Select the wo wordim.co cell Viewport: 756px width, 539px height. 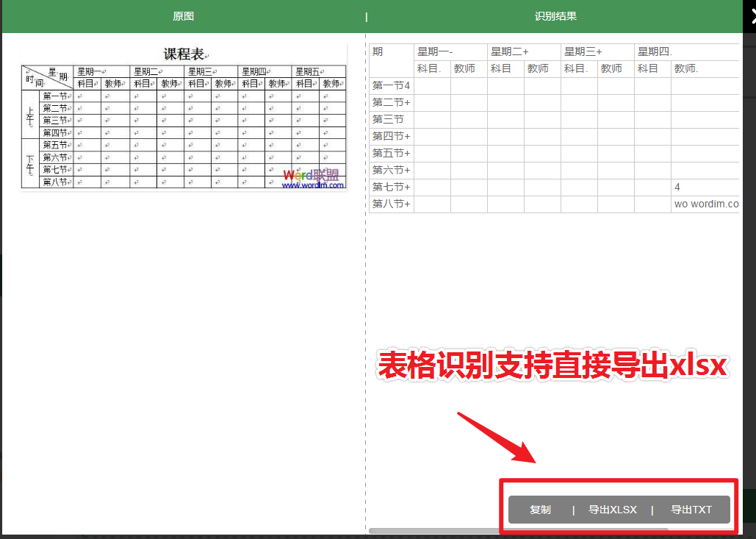click(705, 204)
